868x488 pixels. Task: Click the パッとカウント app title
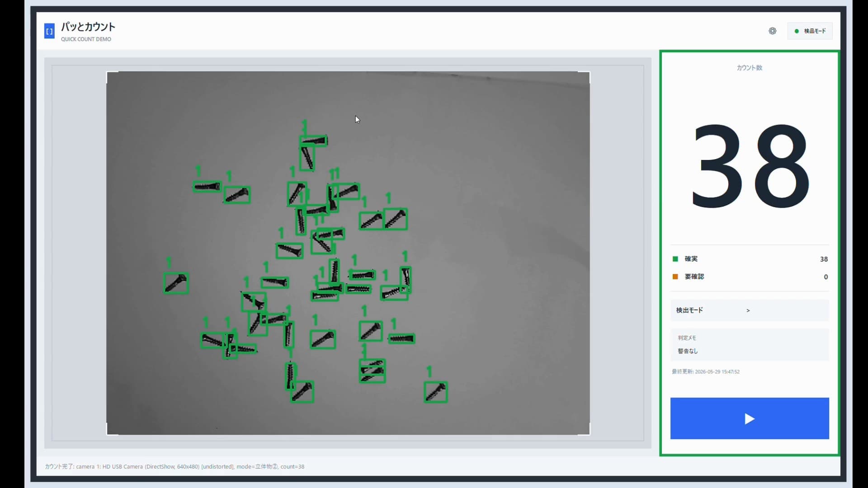(88, 27)
